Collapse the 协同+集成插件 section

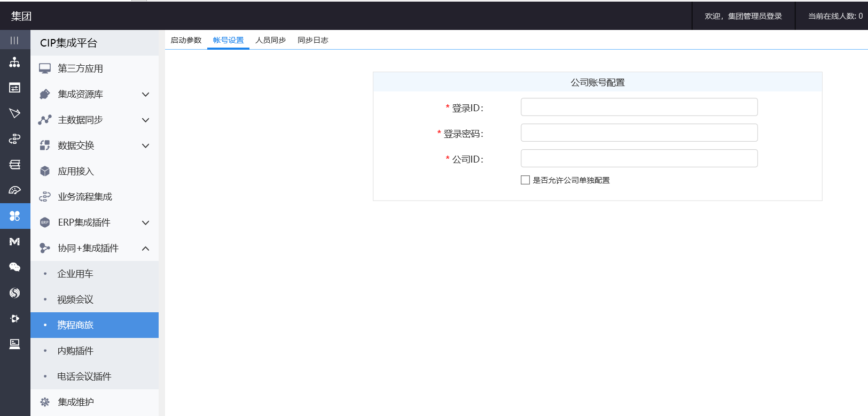click(145, 249)
